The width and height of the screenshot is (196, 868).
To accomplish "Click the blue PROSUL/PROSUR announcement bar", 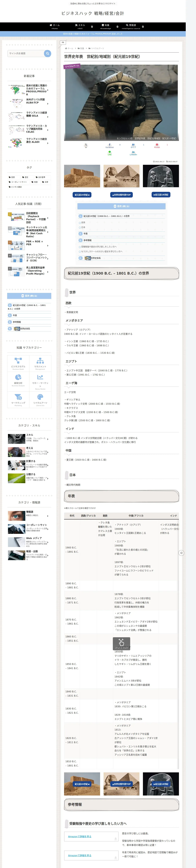I will (93, 34).
